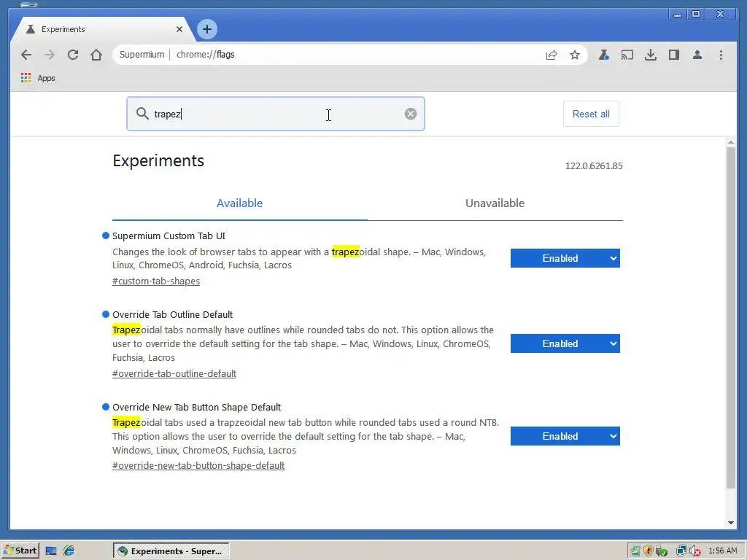Click Show Desktop icon in quick launch
The height and width of the screenshot is (560, 747).
51,551
